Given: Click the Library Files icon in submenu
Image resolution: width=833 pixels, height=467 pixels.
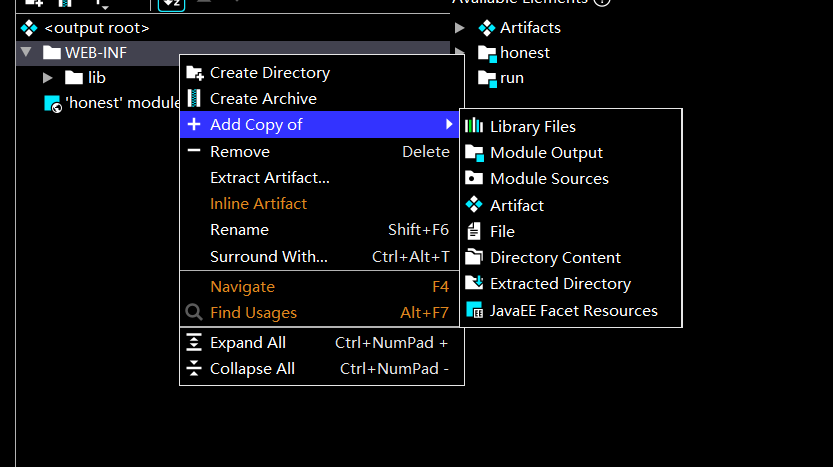Looking at the screenshot, I should click(474, 126).
